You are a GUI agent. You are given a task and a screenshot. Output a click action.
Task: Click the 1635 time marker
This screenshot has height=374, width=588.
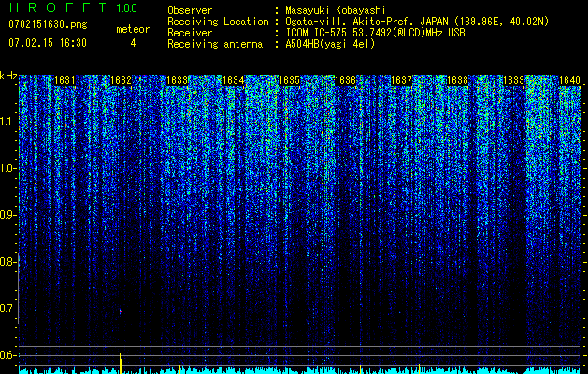point(290,80)
